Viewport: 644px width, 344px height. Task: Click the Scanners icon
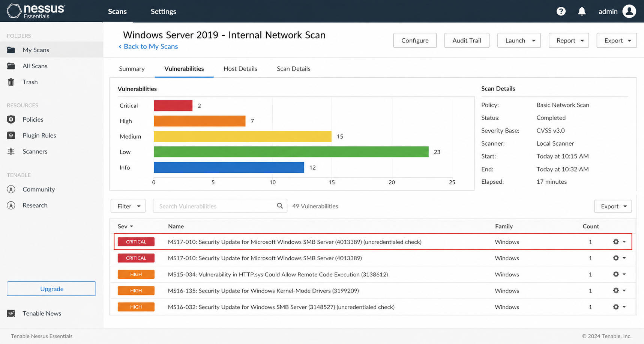pos(11,151)
